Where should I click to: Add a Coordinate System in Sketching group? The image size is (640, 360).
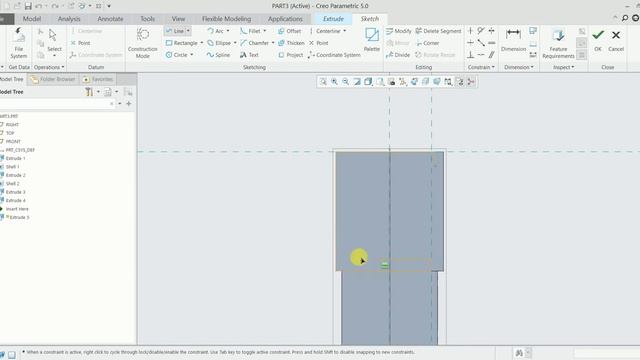click(334, 55)
